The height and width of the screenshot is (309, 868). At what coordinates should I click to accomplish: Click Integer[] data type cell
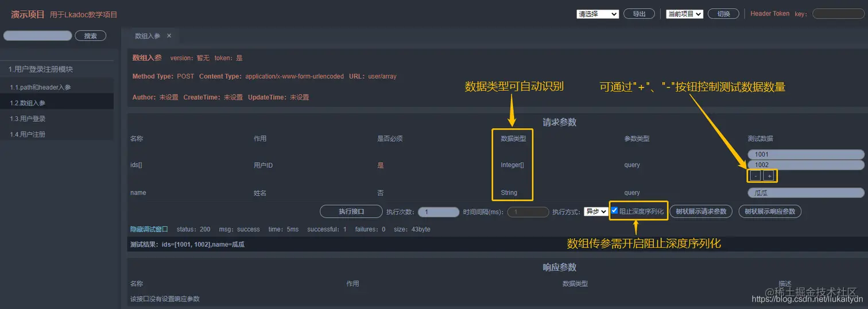[512, 165]
